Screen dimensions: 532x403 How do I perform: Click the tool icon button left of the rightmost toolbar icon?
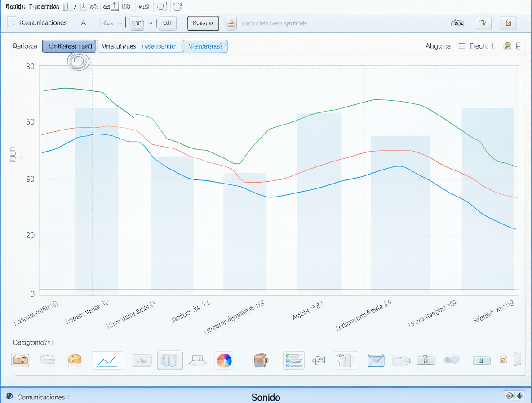click(483, 23)
